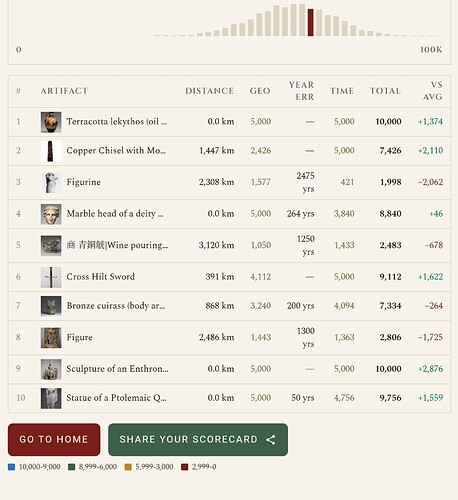Open the Terracotta lekythos thumbnail
Screen dimensions: 458x500
(x=51, y=122)
